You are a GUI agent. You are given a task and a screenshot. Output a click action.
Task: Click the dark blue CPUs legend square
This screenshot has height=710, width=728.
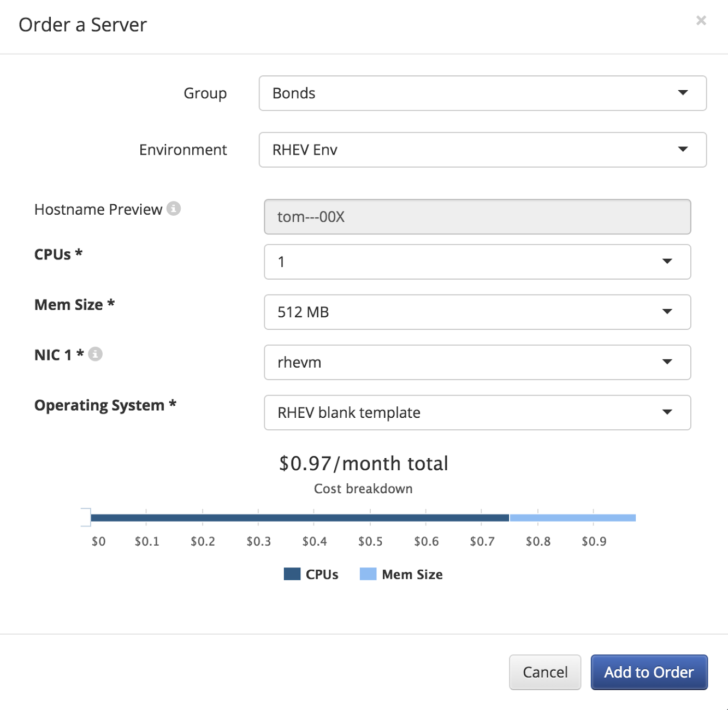(291, 574)
